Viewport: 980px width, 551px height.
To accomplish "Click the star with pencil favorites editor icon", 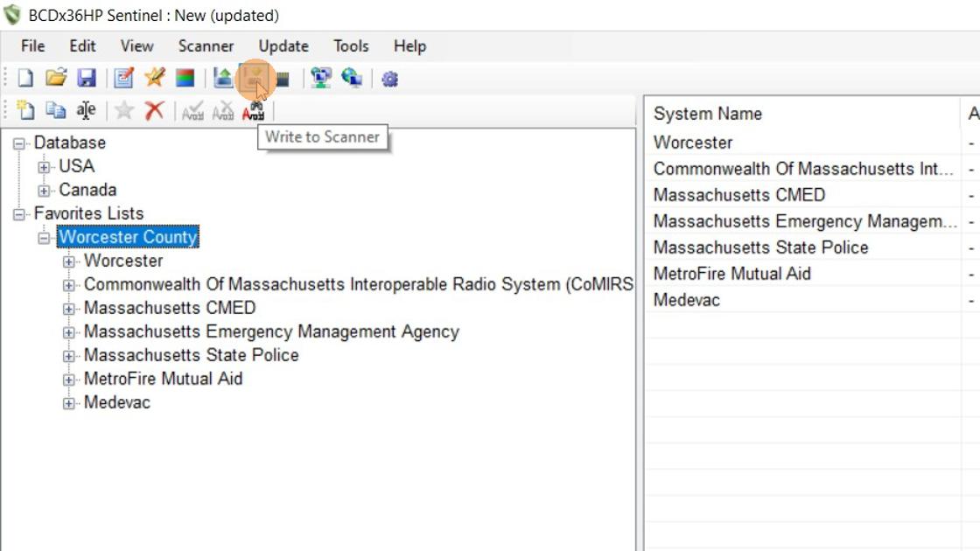I will 154,78.
